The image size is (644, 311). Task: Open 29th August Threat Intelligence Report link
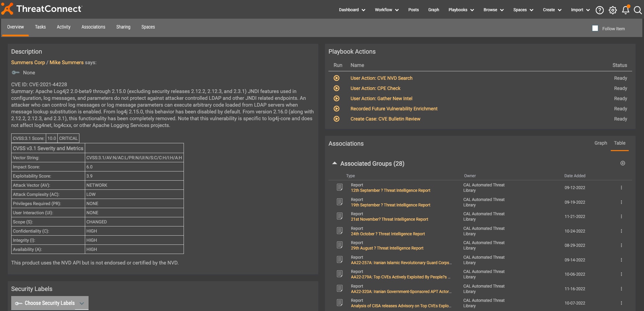[387, 248]
